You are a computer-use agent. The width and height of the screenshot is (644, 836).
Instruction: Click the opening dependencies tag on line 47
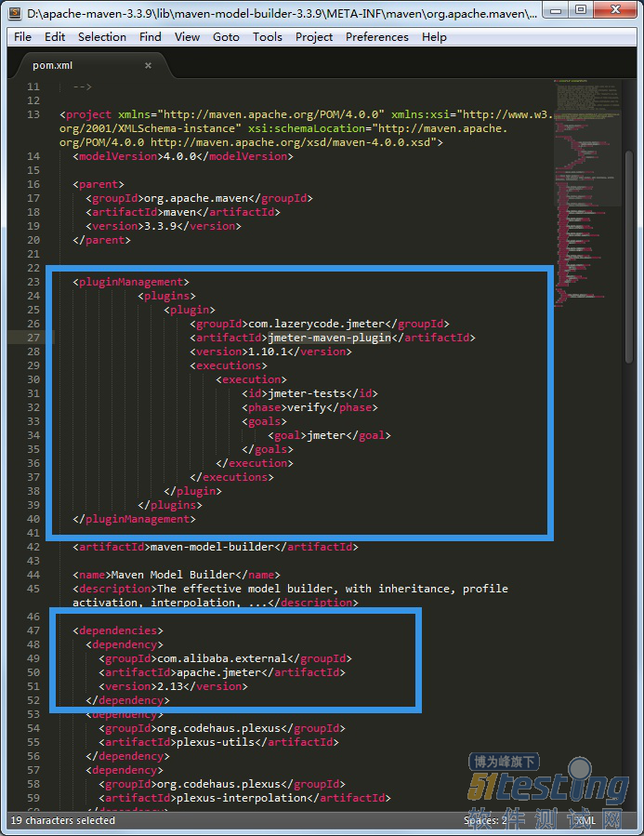pyautogui.click(x=118, y=630)
